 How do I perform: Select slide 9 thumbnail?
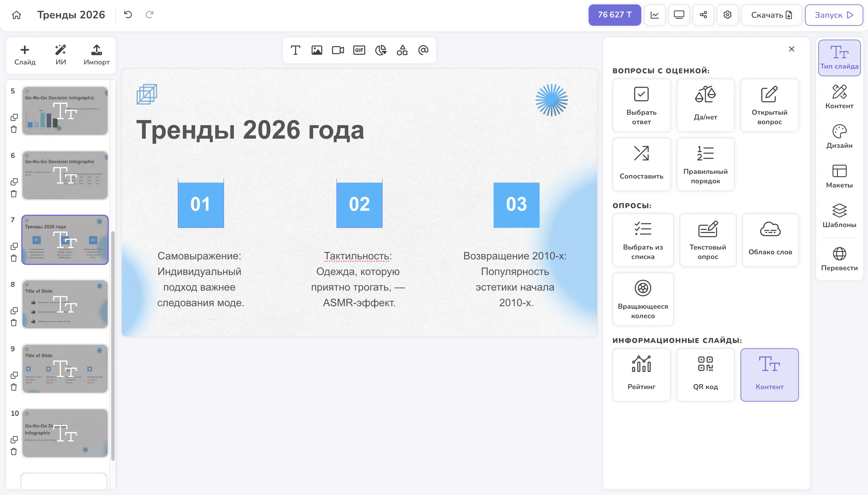(x=64, y=369)
